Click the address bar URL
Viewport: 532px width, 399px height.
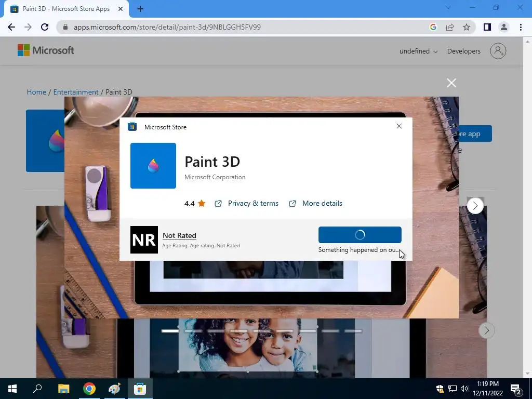pos(167,27)
